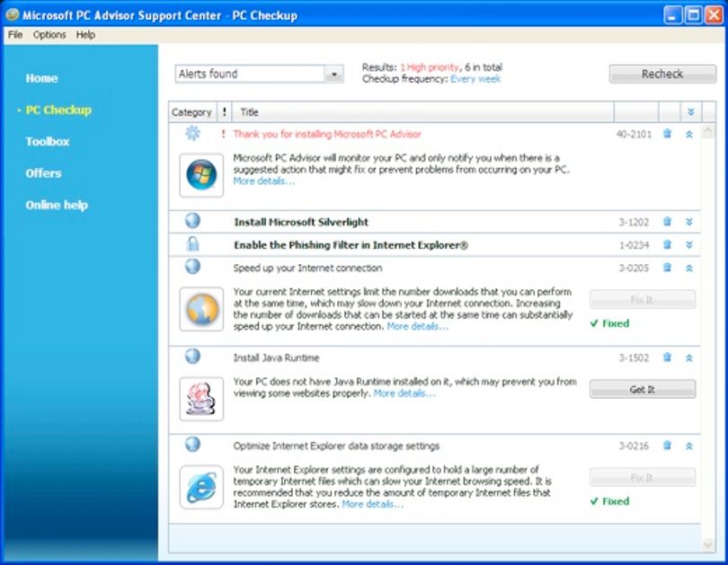
Task: Click Get It for Java Runtime
Action: pos(643,389)
